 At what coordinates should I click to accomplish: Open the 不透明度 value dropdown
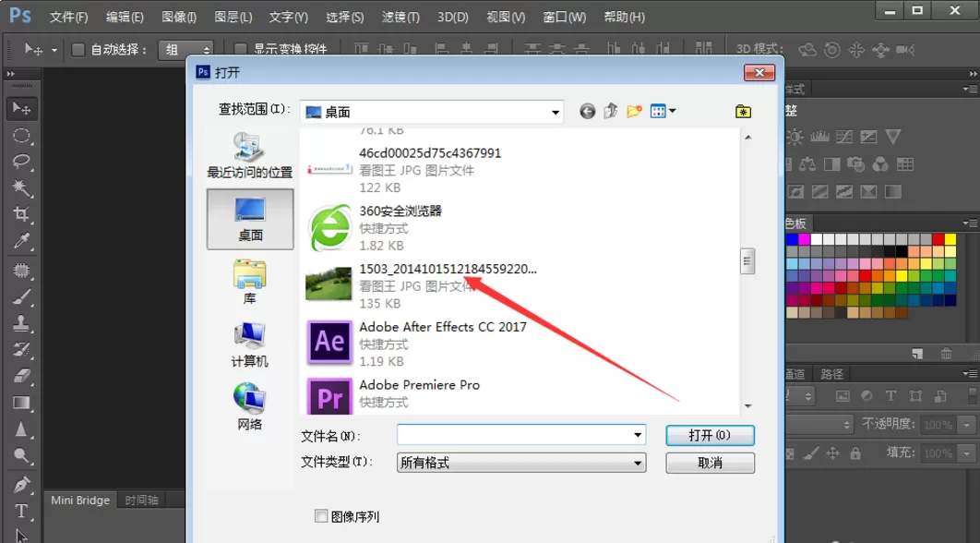click(x=967, y=425)
